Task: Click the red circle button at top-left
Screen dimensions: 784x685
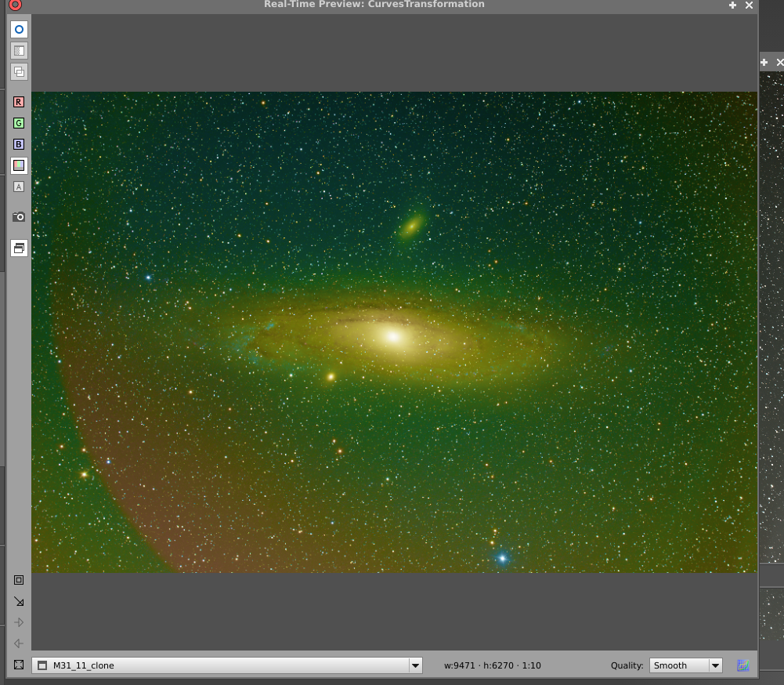Action: (16, 5)
